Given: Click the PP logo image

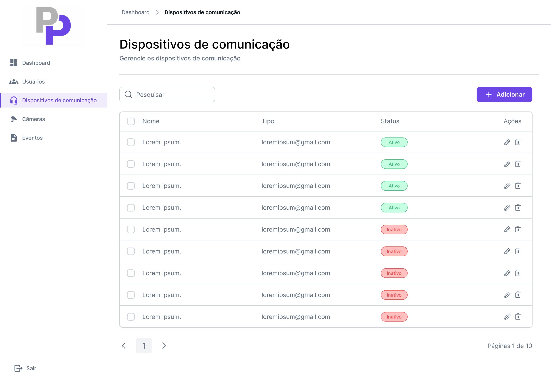Looking at the screenshot, I should [x=53, y=26].
